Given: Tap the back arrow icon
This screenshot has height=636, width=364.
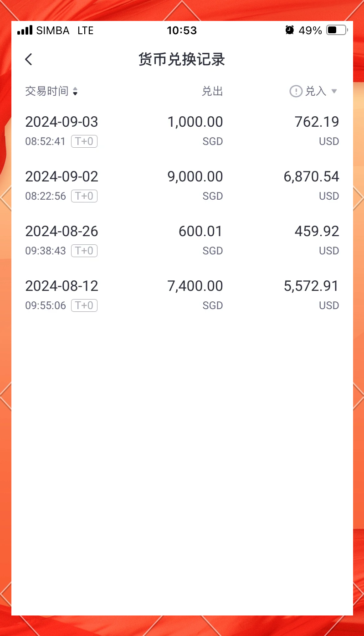Looking at the screenshot, I should tap(29, 59).
